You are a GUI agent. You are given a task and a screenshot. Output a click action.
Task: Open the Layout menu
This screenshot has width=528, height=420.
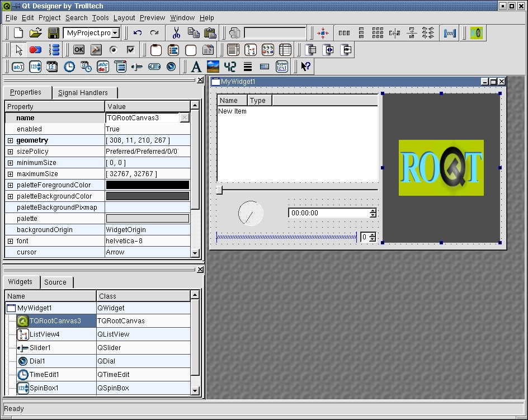[124, 18]
